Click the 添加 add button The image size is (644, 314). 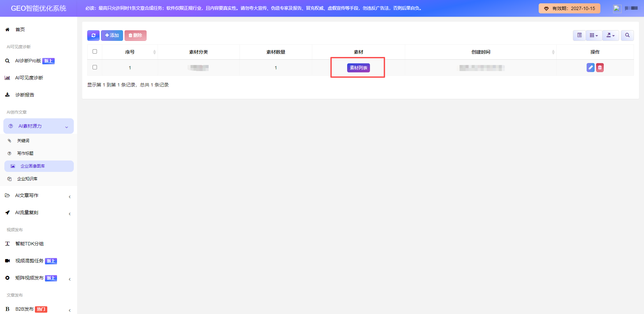[112, 35]
